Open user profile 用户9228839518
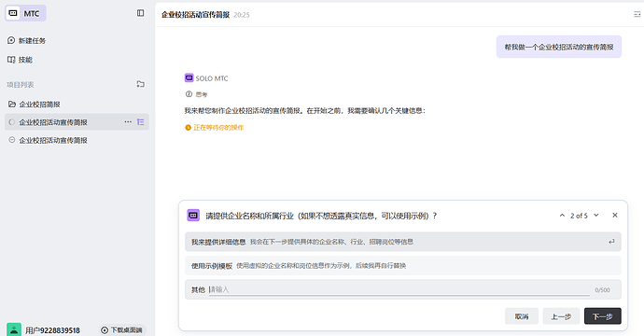The image size is (644, 336). click(x=52, y=330)
